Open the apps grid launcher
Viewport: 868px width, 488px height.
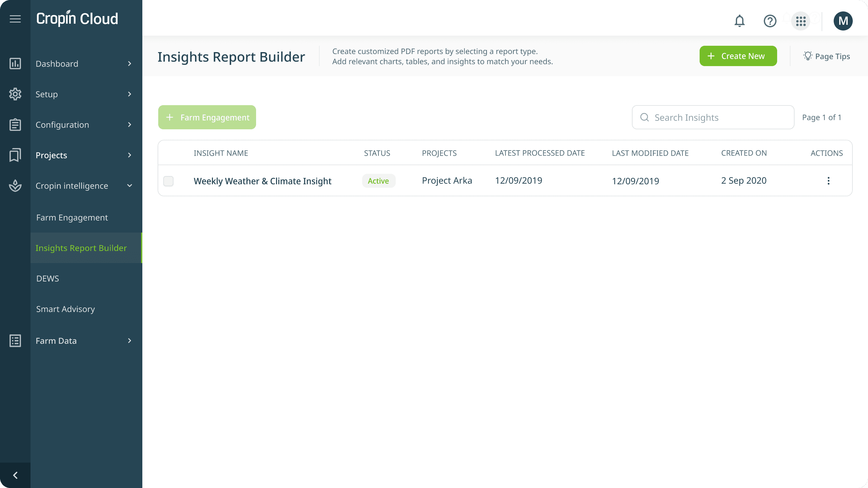[x=801, y=21]
